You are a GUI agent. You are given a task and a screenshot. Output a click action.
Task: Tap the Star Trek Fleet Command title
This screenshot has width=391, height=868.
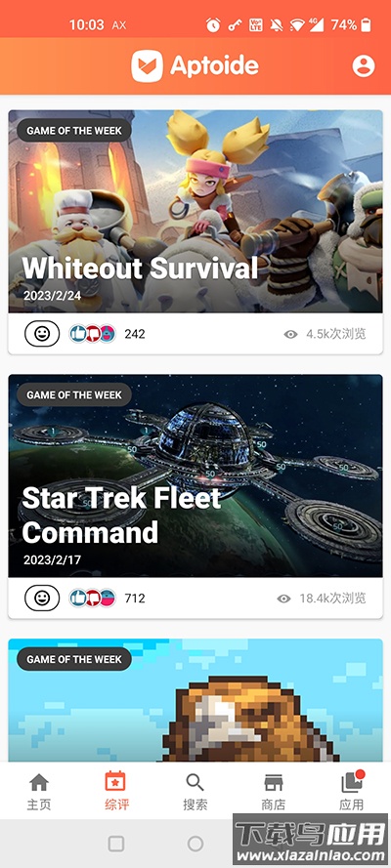coord(122,516)
